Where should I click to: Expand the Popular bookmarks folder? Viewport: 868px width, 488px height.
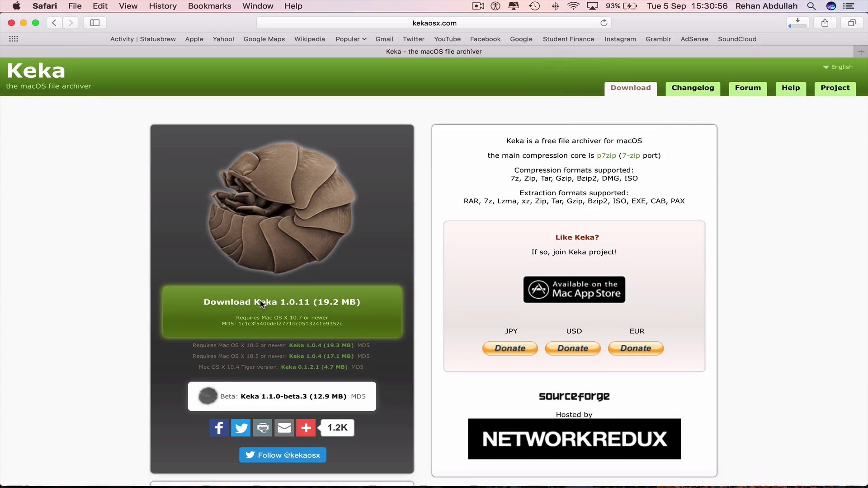pyautogui.click(x=351, y=39)
